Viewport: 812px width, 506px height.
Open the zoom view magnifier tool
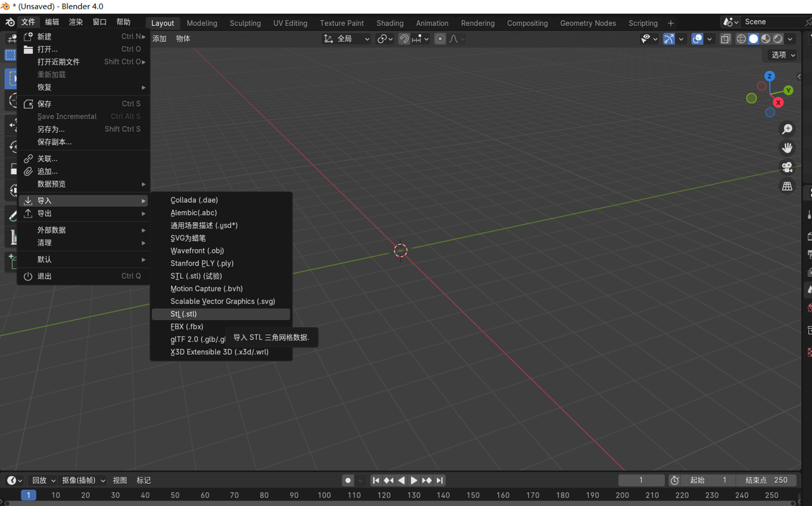(x=787, y=129)
